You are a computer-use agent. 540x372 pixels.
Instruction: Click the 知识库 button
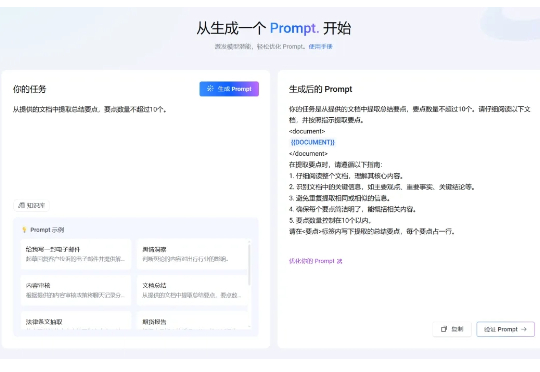tap(31, 205)
